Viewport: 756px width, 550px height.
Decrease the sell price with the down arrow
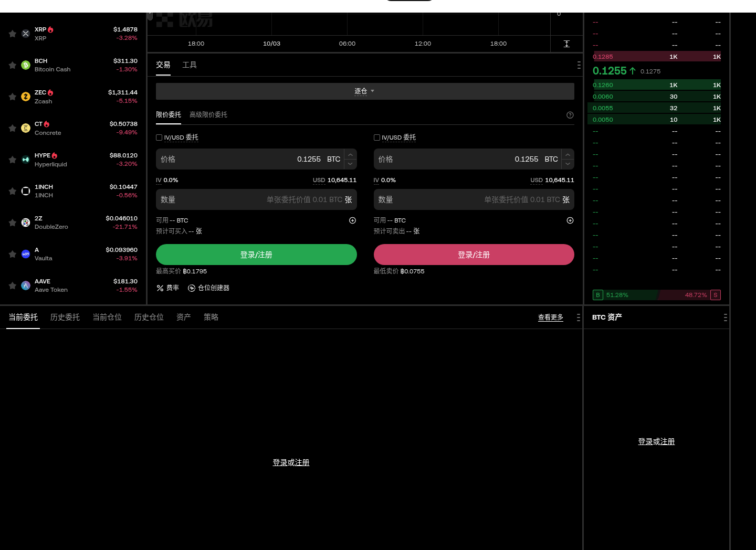point(568,164)
